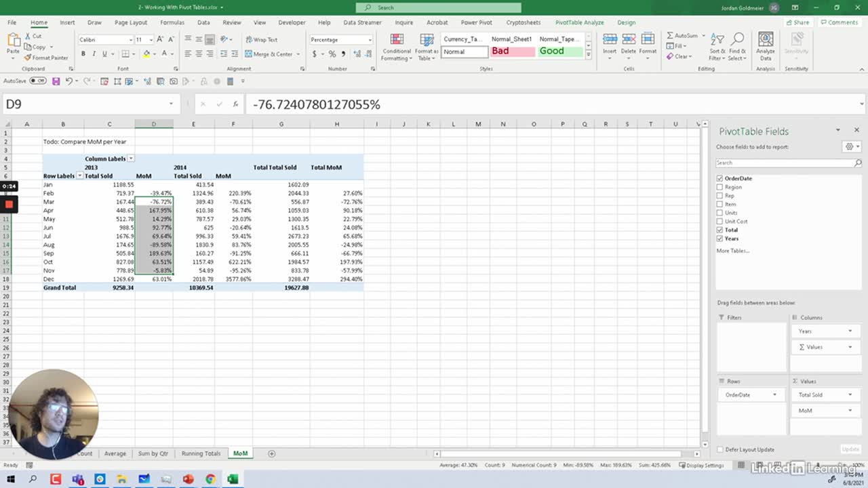The width and height of the screenshot is (868, 488).
Task: Toggle the AutoSave switch
Action: tap(38, 81)
